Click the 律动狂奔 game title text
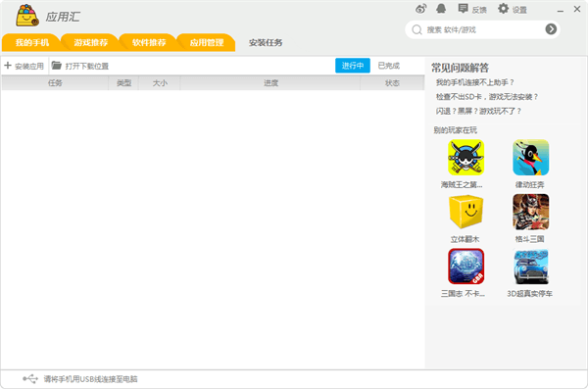Viewport: 588px width, 389px height. pos(529,184)
